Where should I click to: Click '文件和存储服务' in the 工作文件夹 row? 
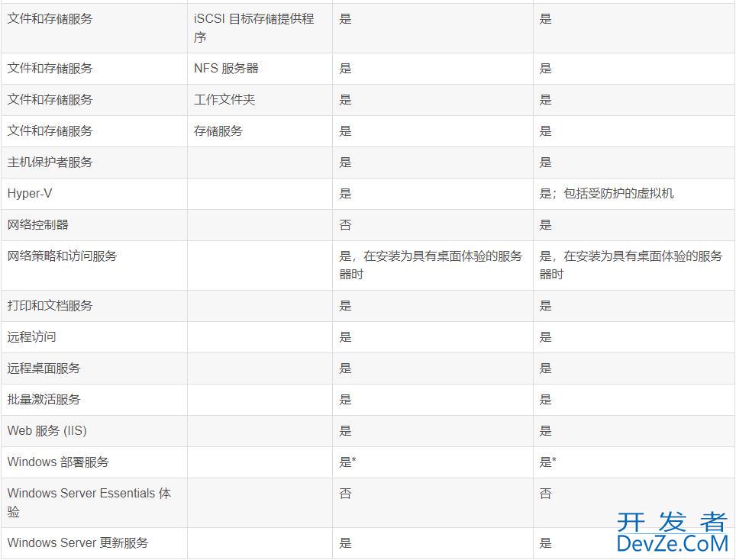50,100
